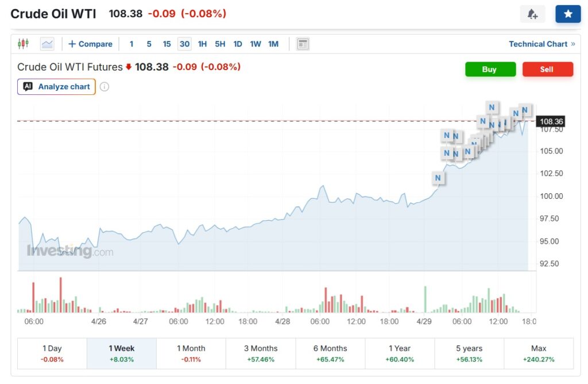This screenshot has width=588, height=384.
Task: Choose the Max time range
Action: (x=539, y=353)
